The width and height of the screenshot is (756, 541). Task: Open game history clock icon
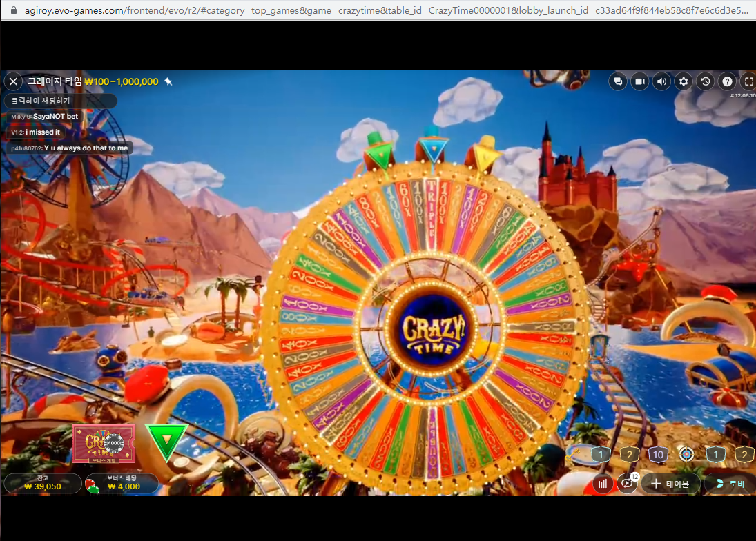[706, 82]
